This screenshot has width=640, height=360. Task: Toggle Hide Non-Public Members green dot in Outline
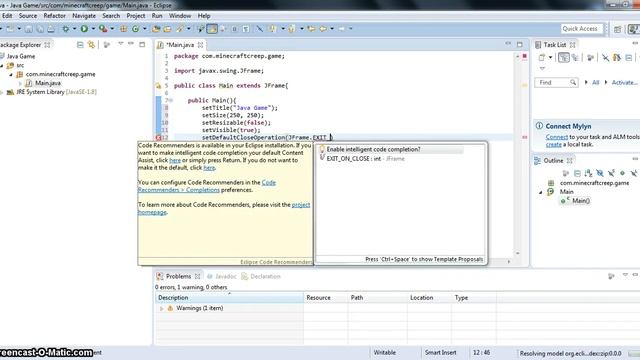point(622,173)
